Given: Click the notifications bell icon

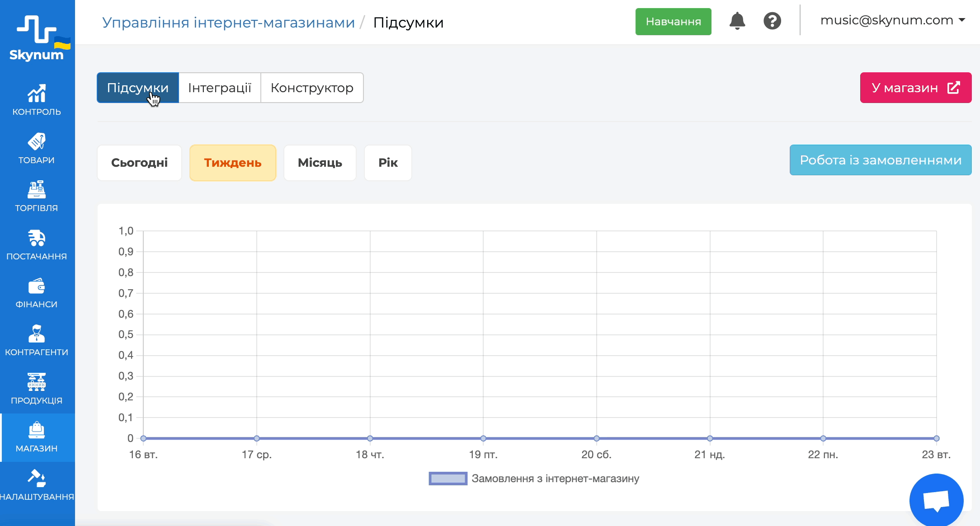Looking at the screenshot, I should [737, 21].
